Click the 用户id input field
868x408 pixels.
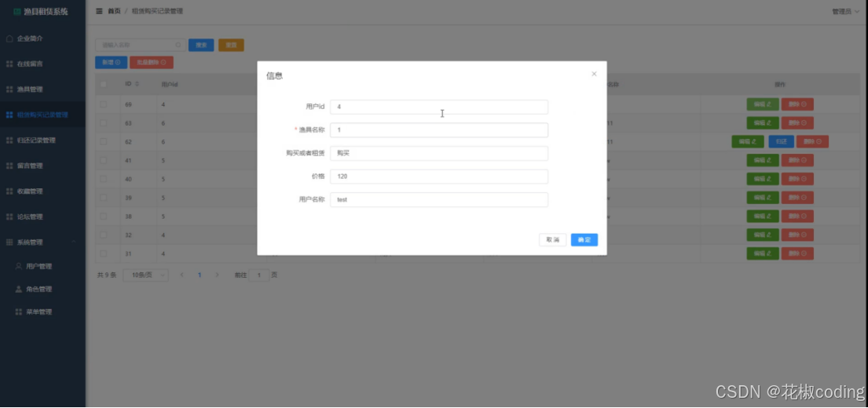[x=439, y=107]
